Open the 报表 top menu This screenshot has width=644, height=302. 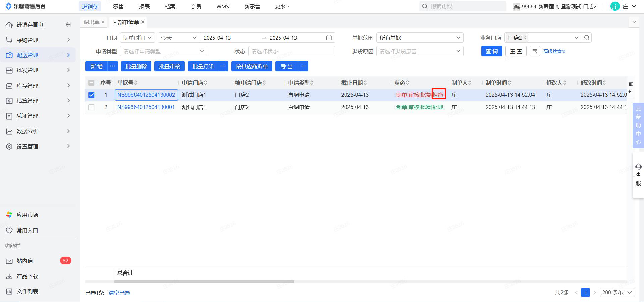144,6
